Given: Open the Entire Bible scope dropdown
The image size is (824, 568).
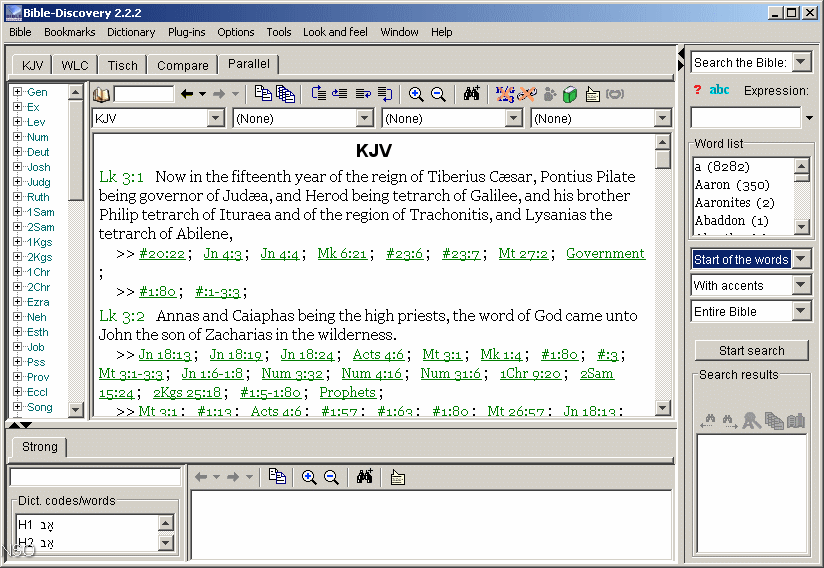Looking at the screenshot, I should (801, 311).
